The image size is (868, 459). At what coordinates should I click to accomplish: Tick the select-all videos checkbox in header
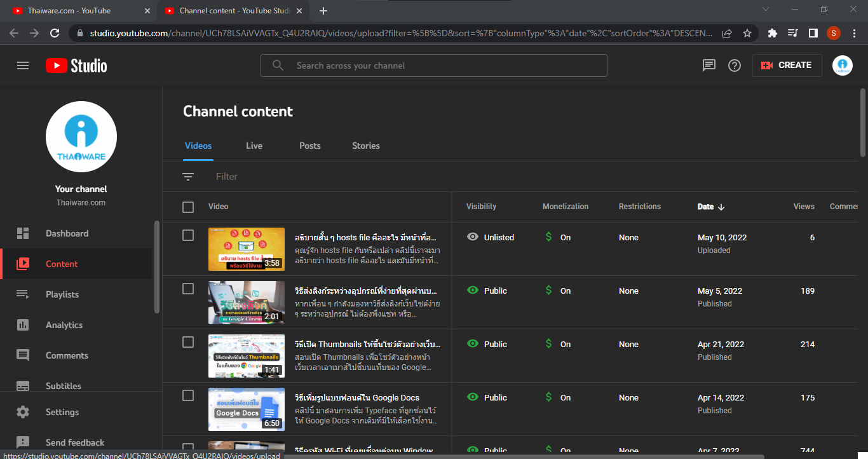tap(188, 207)
